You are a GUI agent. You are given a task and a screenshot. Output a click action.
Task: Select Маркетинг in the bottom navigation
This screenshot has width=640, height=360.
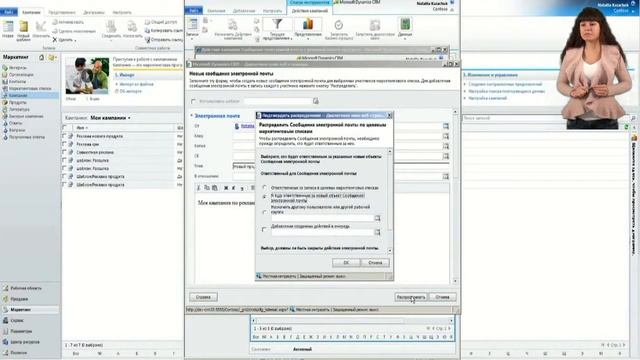pos(29,310)
